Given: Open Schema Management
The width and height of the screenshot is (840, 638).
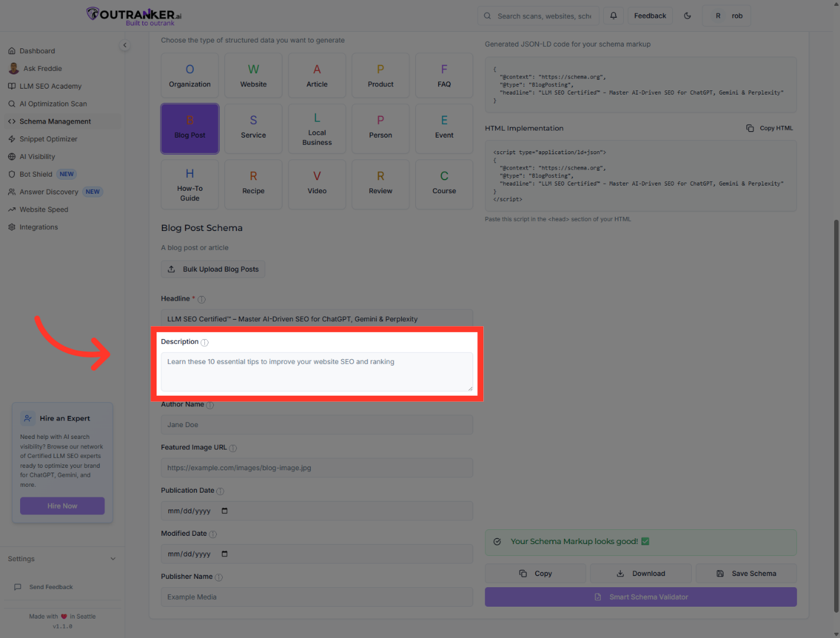Looking at the screenshot, I should (x=62, y=122).
